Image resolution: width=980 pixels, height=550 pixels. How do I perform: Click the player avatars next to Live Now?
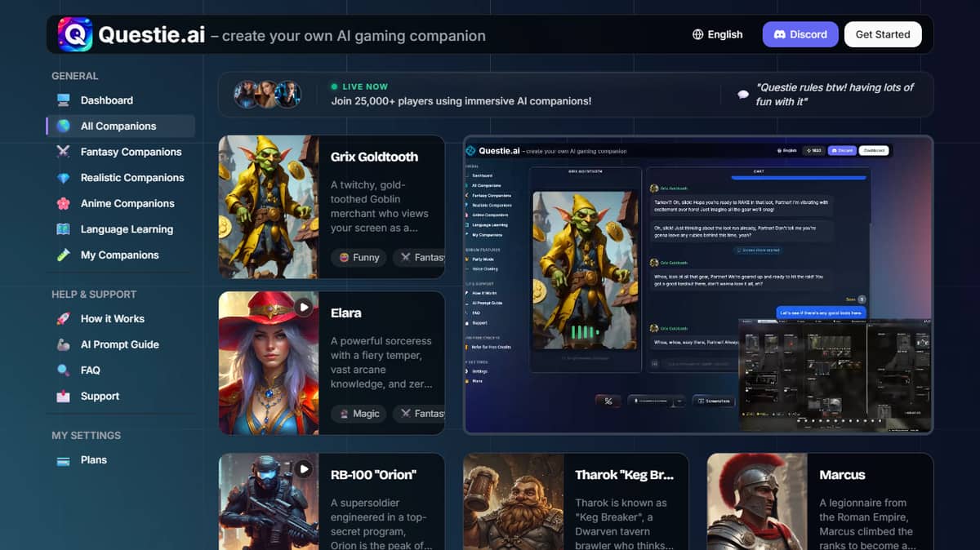(x=268, y=95)
